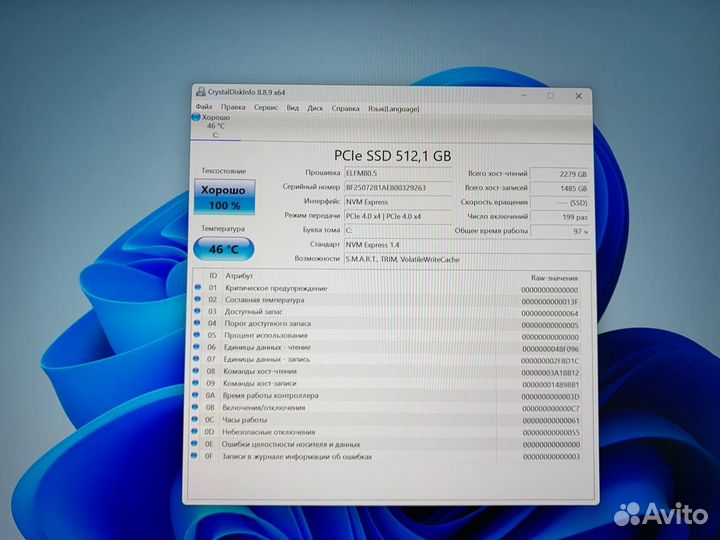Click the ID column header
This screenshot has height=540, width=720.
click(x=213, y=276)
